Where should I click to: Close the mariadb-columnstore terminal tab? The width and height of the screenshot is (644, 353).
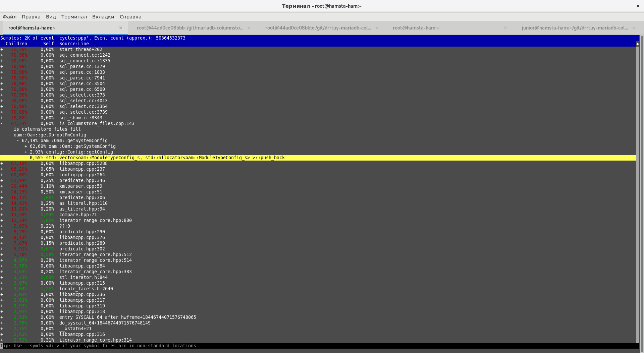[249, 28]
